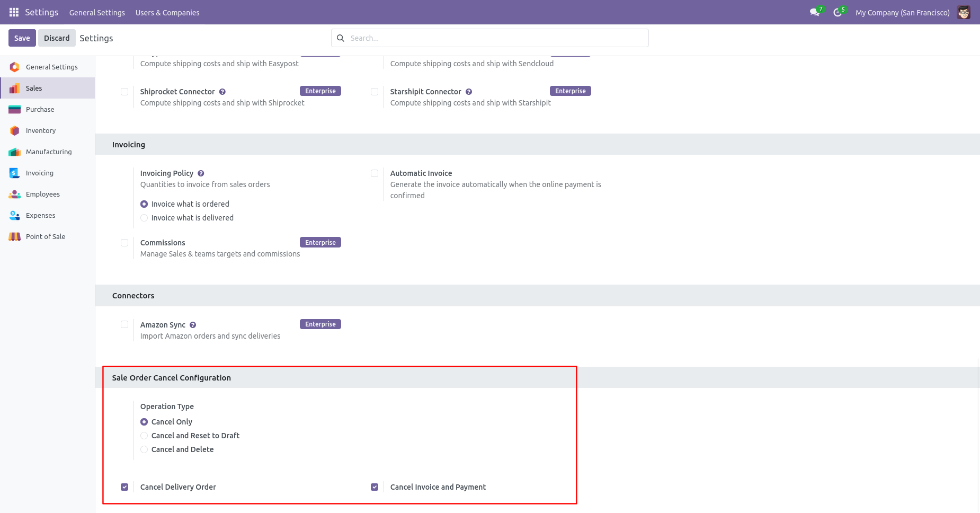
Task: Select the Cancel Only option
Action: coord(144,422)
